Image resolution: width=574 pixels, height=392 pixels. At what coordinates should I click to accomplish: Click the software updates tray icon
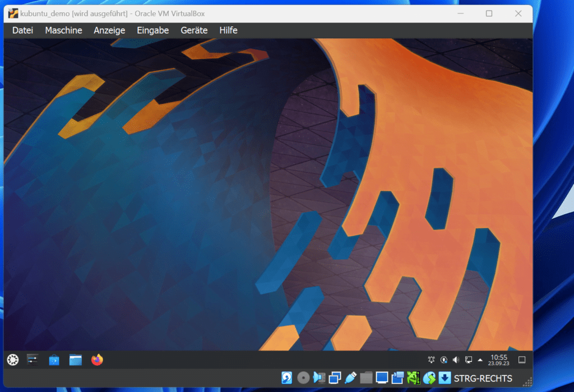(x=444, y=360)
